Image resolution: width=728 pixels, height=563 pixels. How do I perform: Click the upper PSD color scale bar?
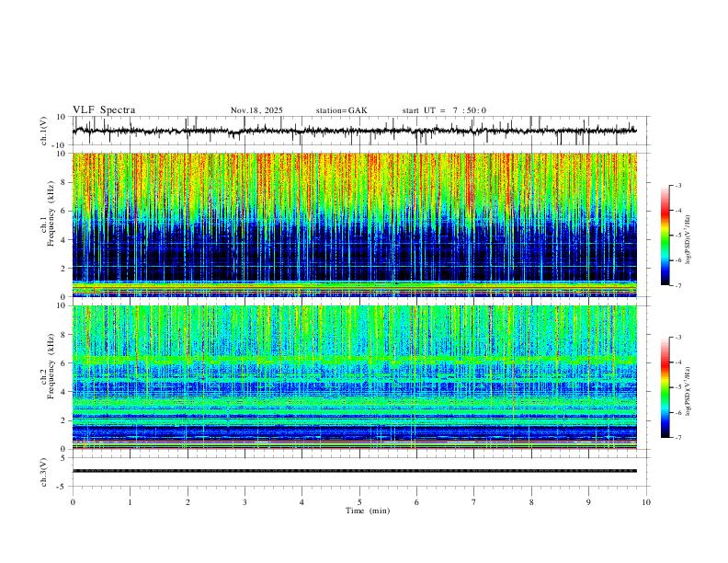click(665, 236)
